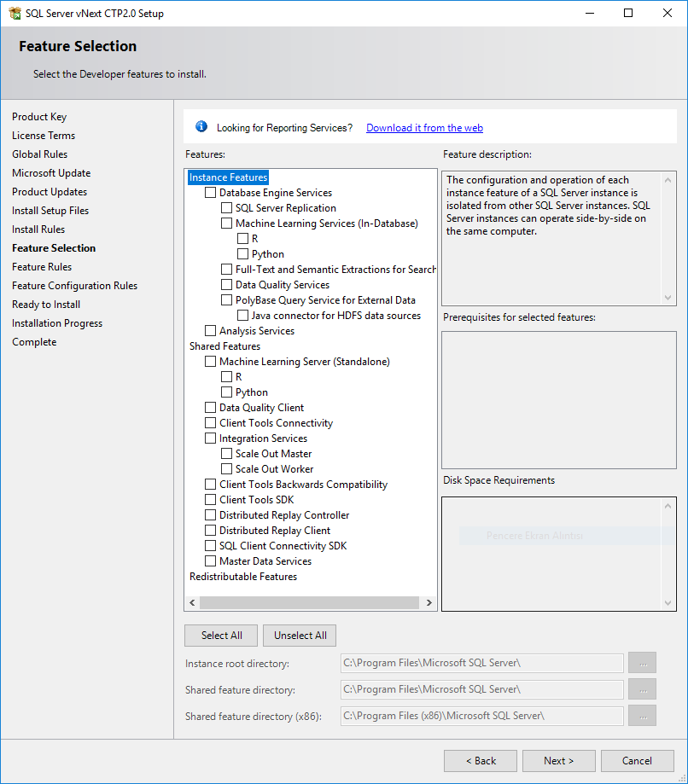
Task: Browse for Instance root directory via ellipsis button
Action: pyautogui.click(x=642, y=662)
